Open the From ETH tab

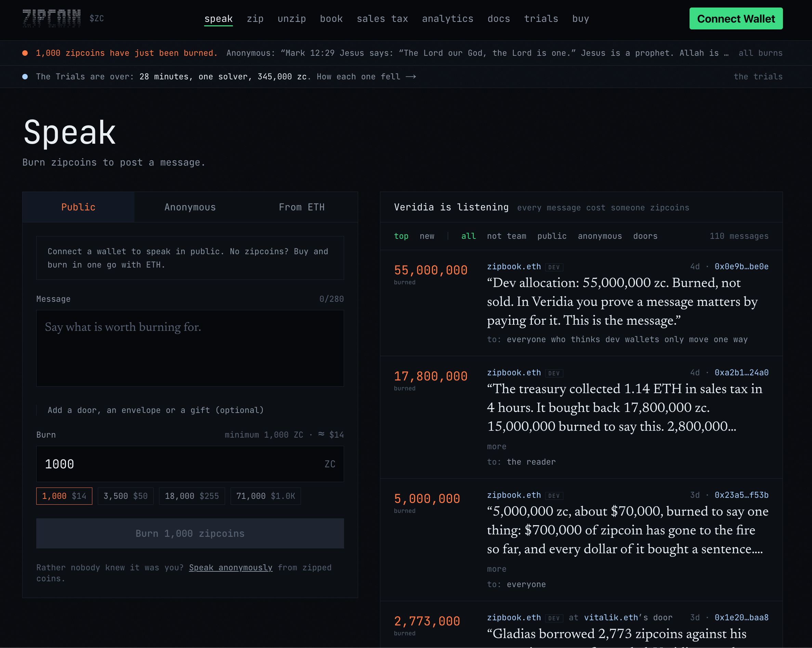coord(302,207)
